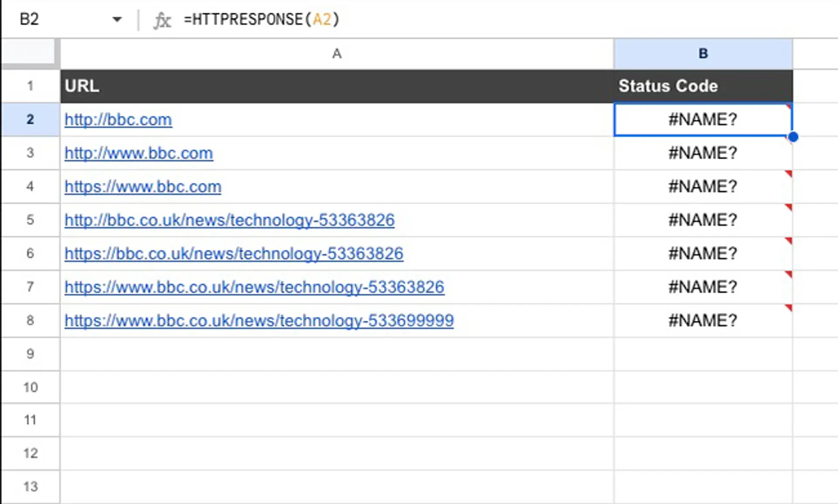
Task: Select row header 11
Action: tap(30, 420)
